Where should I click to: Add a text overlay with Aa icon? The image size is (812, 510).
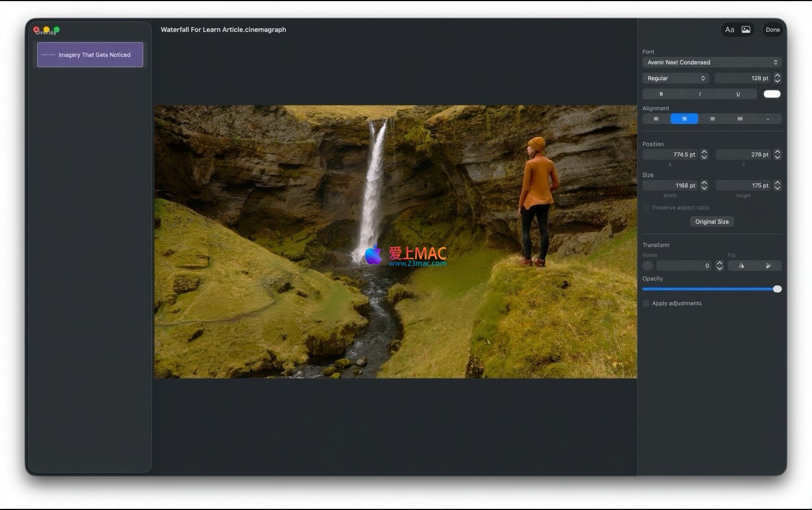730,30
